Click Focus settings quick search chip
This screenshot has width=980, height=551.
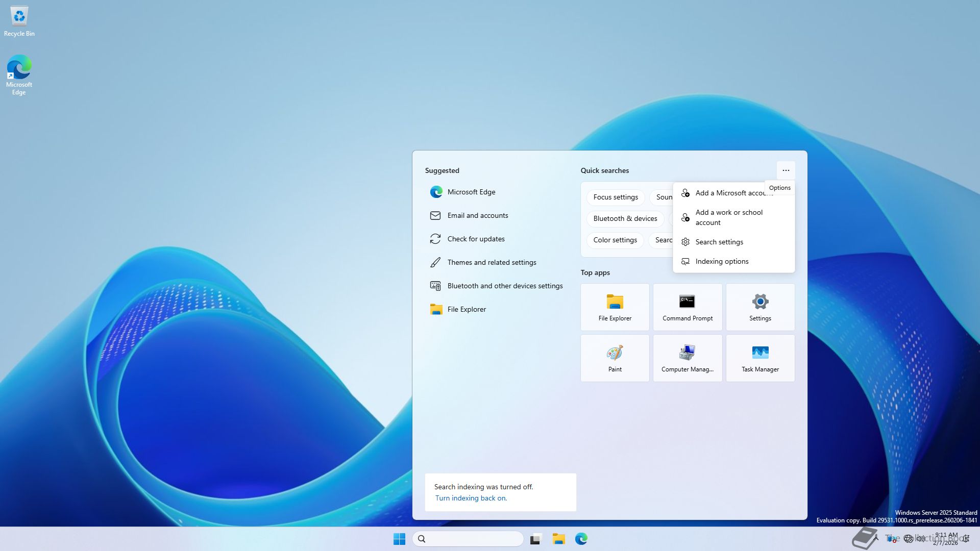(615, 197)
